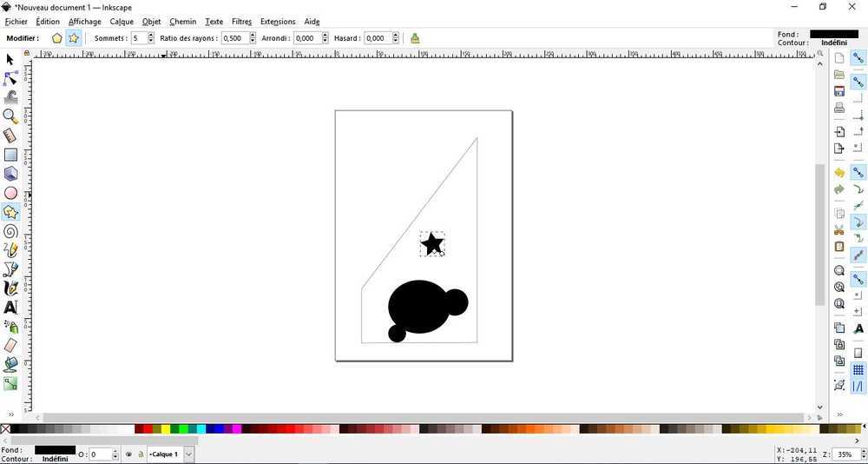This screenshot has width=868, height=464.
Task: Toggle Calque 1 layer lock icon
Action: (141, 454)
